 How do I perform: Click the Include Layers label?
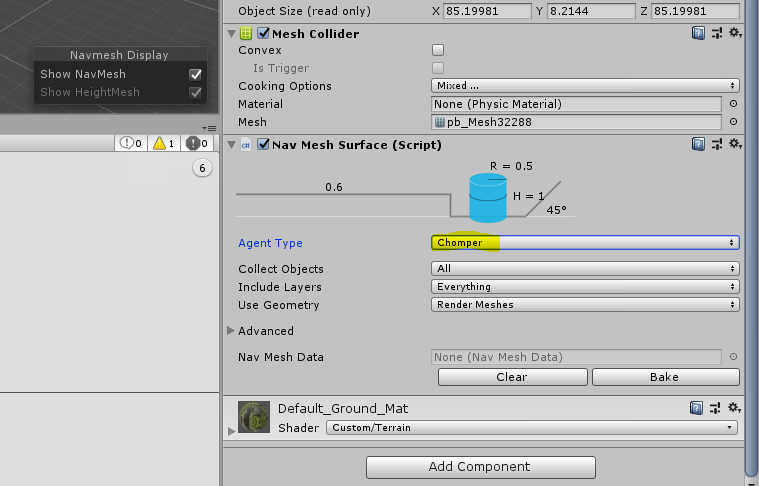pos(280,287)
